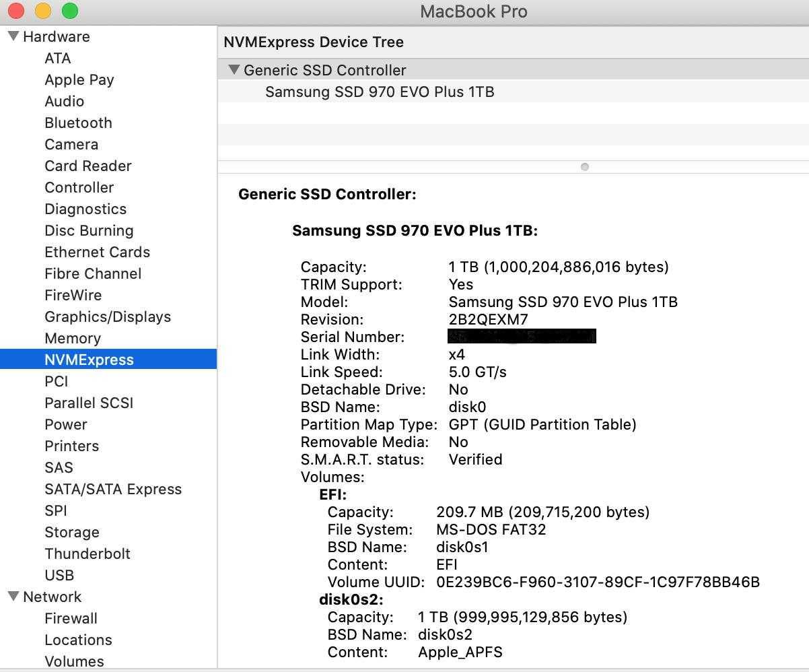Screen dimensions: 809x672
Task: Select Parallel SCSI in the sidebar
Action: [89, 403]
